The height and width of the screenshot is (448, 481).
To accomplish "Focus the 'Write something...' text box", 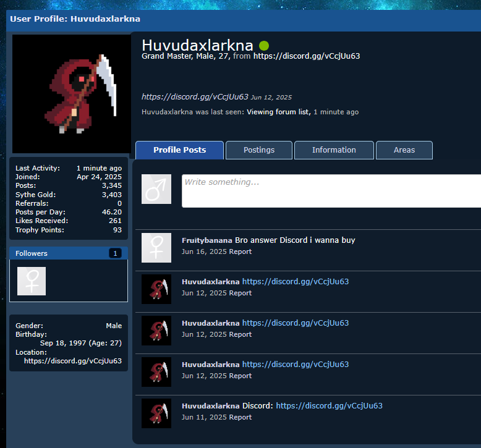I will click(331, 191).
